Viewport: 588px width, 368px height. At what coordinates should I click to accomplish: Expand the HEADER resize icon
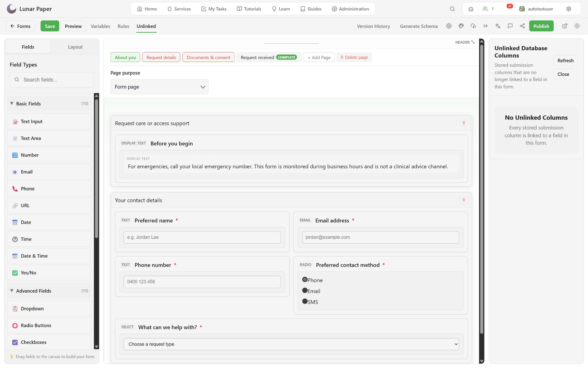(x=473, y=42)
